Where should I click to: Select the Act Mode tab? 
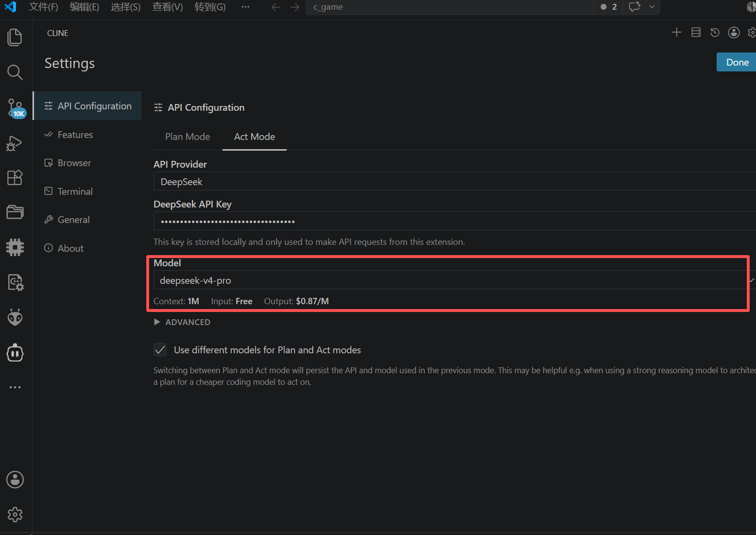(x=255, y=137)
